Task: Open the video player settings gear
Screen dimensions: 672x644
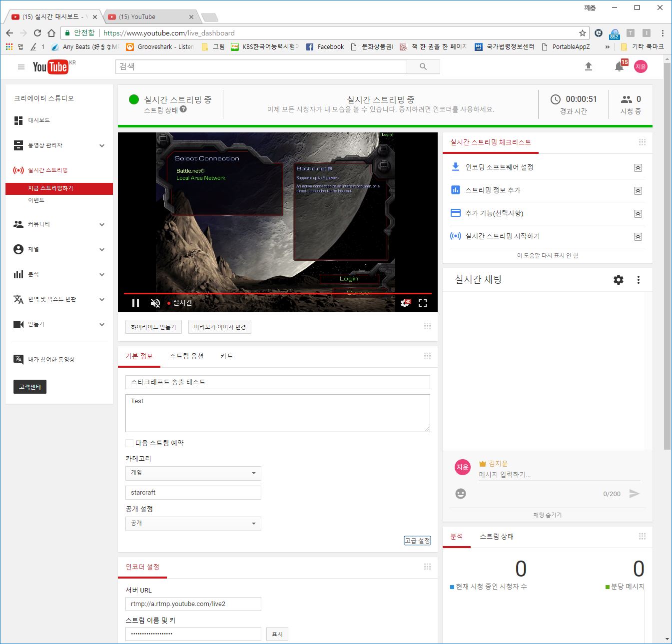Action: coord(405,303)
